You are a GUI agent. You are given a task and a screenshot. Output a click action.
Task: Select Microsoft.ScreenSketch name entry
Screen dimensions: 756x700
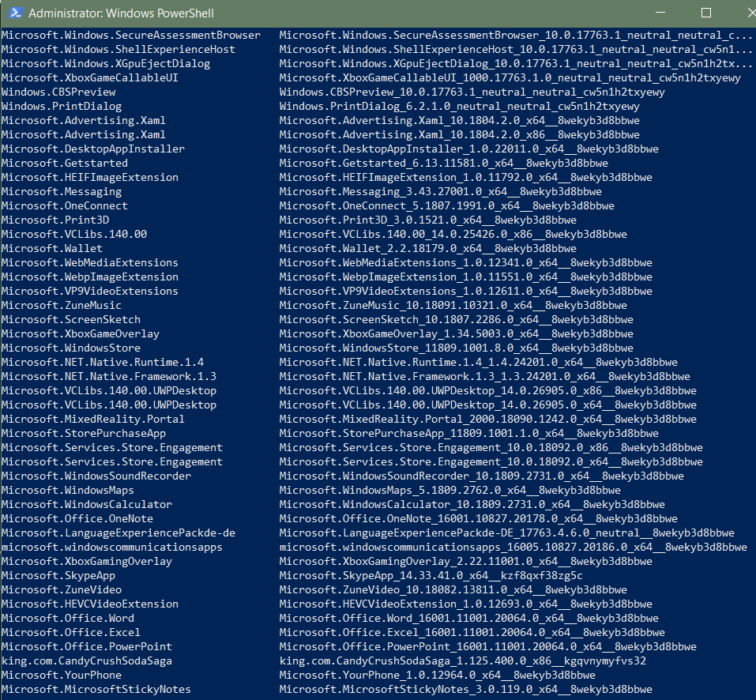[71, 320]
